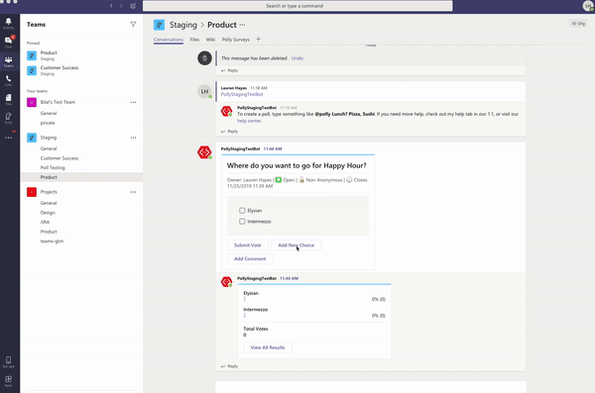Open the Apps store icon
This screenshot has height=393, width=595.
point(8,380)
